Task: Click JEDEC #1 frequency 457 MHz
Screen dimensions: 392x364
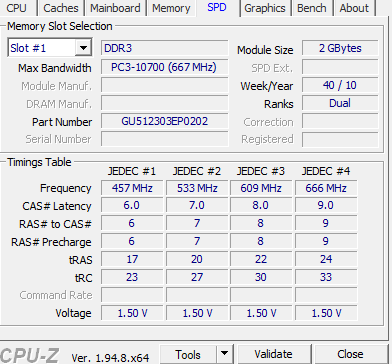Action: pyautogui.click(x=132, y=188)
